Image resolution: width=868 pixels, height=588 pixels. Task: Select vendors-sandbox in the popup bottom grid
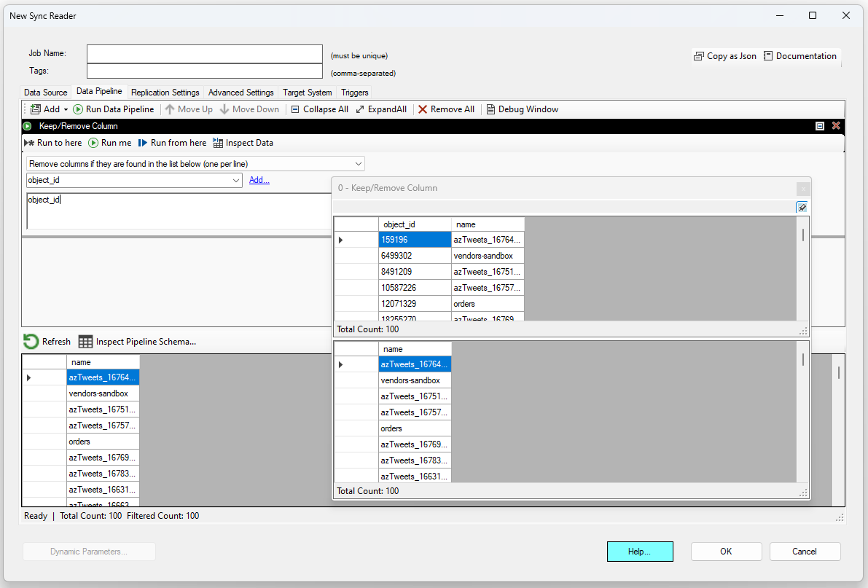click(415, 380)
